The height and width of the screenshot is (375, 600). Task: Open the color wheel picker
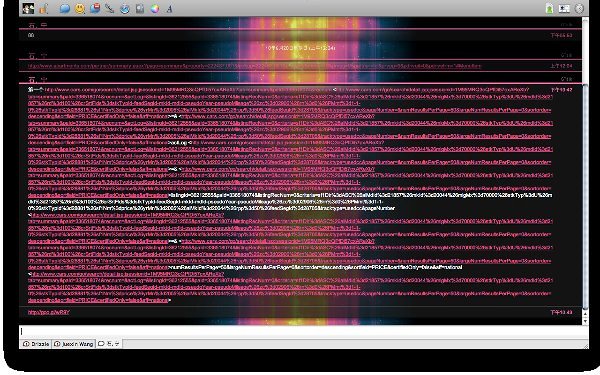pos(155,8)
